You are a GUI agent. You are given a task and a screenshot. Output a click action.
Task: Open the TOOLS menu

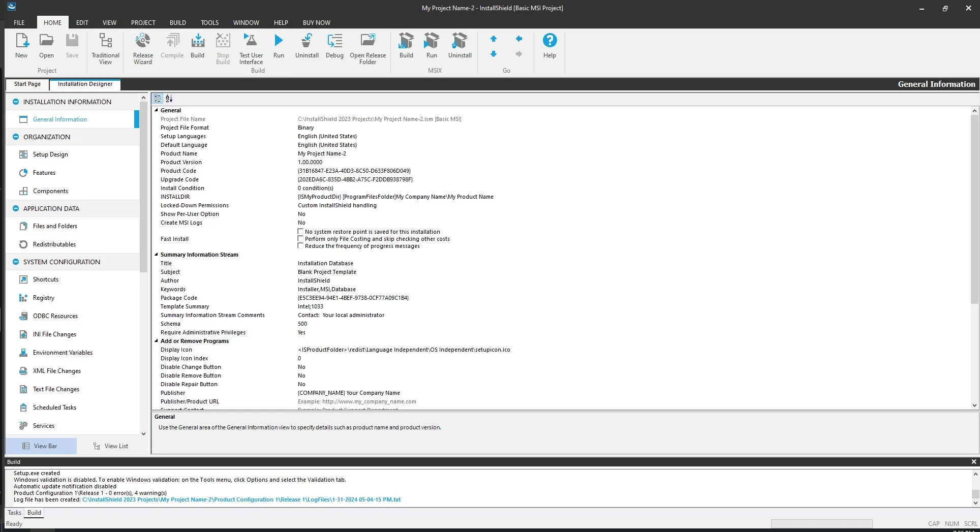click(209, 22)
